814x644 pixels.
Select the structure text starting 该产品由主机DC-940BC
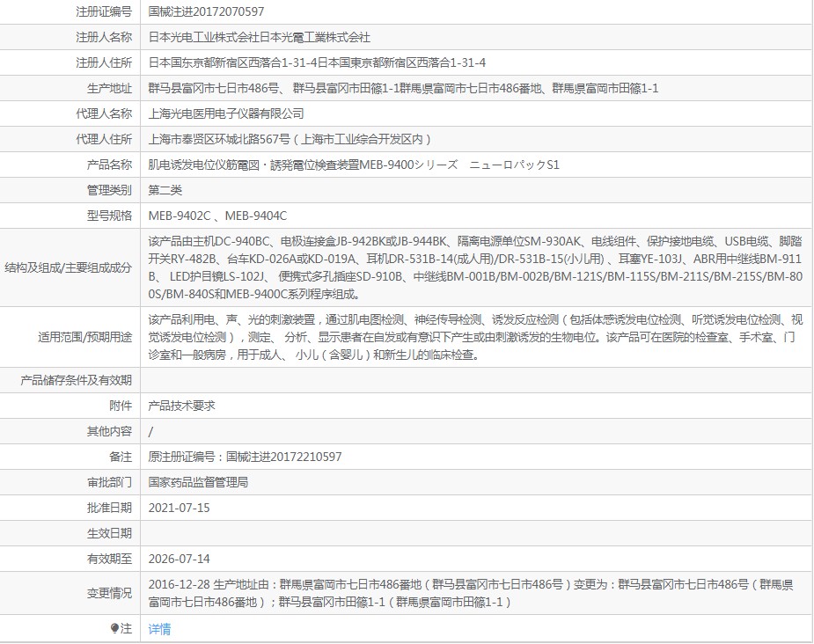click(x=475, y=267)
